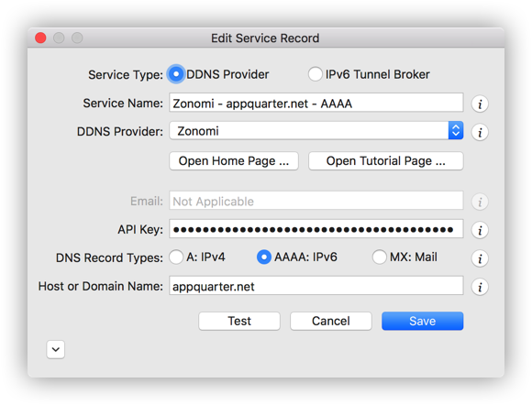Open info for Host or Domain Name
The height and width of the screenshot is (405, 532).
480,287
